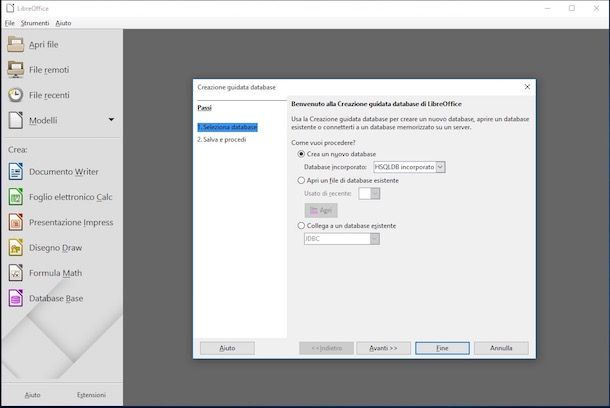Click the 'Database incorporato:' label
Image resolution: width=610 pixels, height=408 pixels.
tap(335, 167)
